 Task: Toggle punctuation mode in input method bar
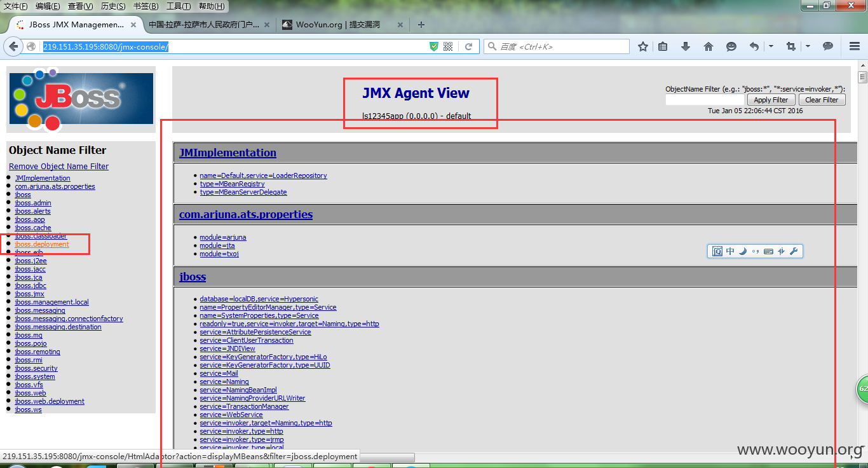(756, 251)
